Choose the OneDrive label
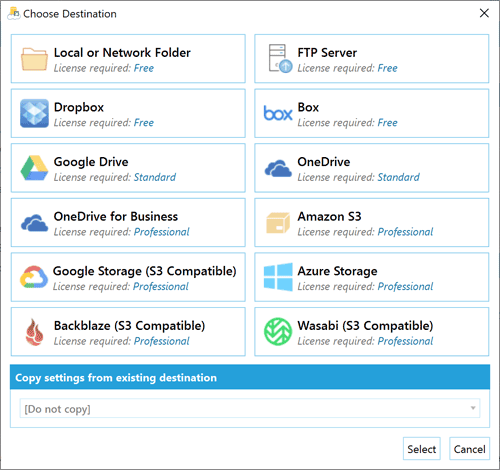The width and height of the screenshot is (500, 470). pyautogui.click(x=324, y=162)
